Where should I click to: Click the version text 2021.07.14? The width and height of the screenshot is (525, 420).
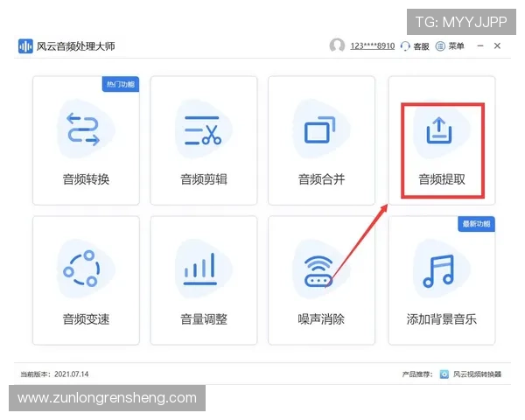click(x=72, y=374)
